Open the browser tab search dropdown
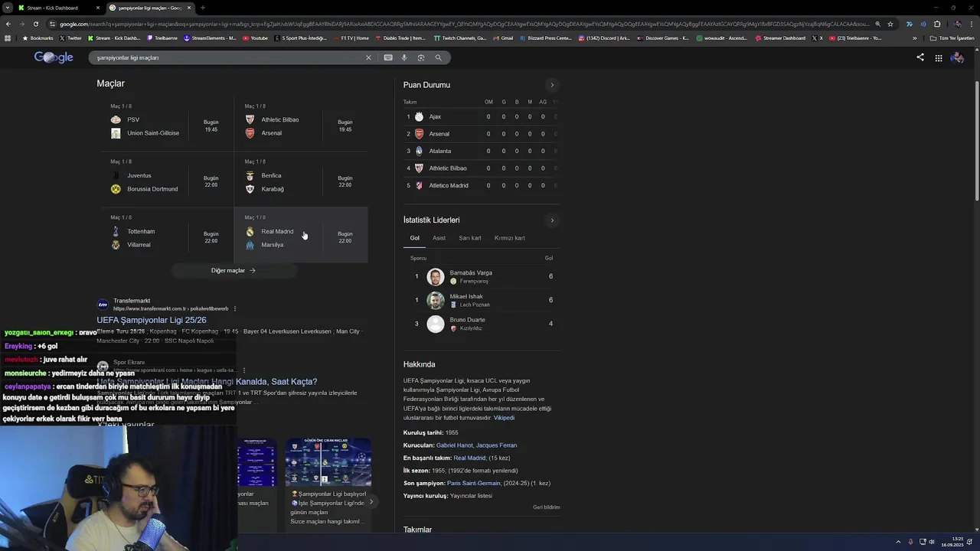This screenshot has width=980, height=551. 8,8
